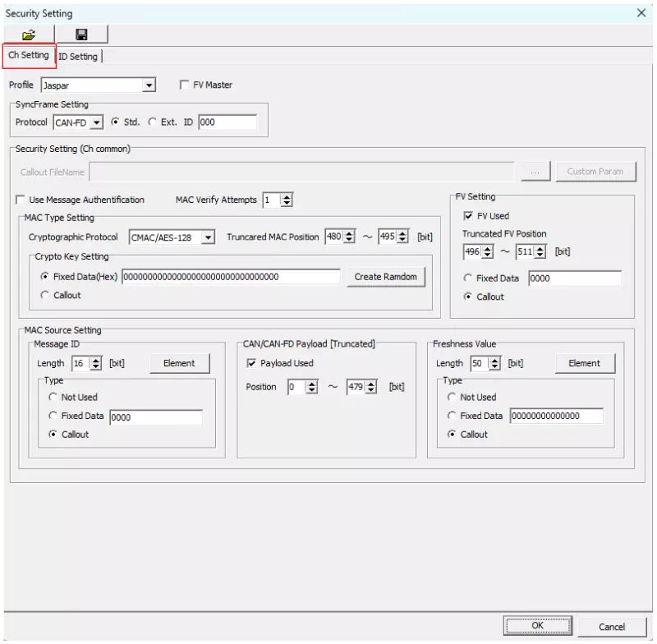
Task: Select the Ch Setting tab
Action: pyautogui.click(x=29, y=56)
